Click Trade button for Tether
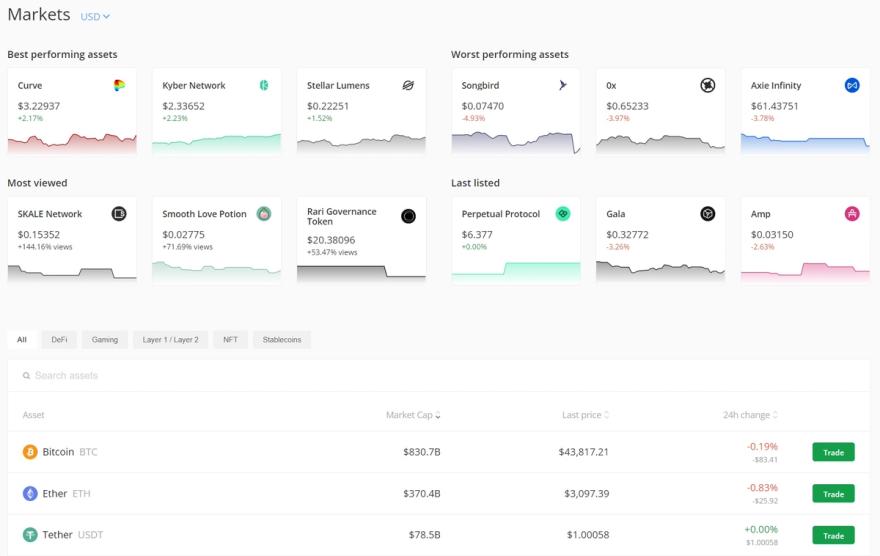Image resolution: width=880 pixels, height=556 pixels. [x=833, y=535]
